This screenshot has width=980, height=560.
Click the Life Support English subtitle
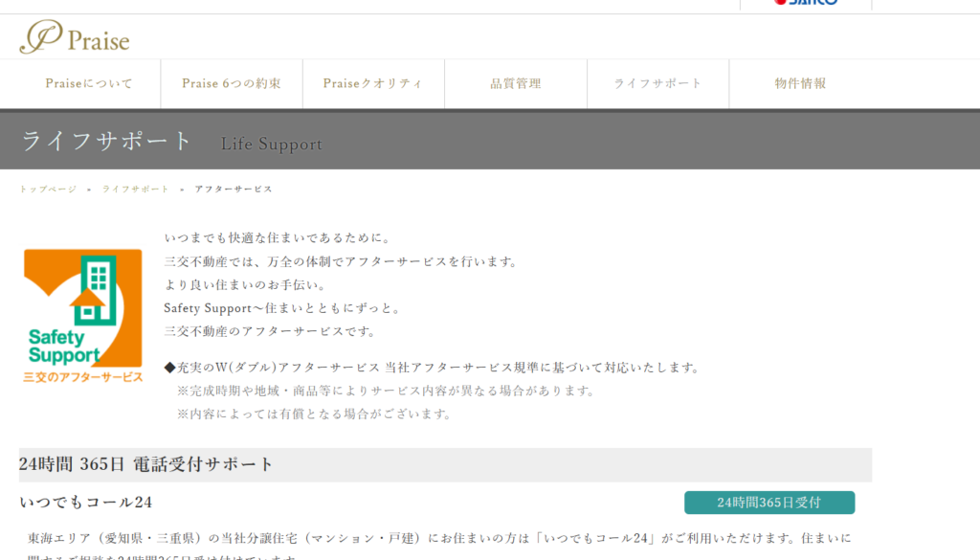pyautogui.click(x=272, y=145)
